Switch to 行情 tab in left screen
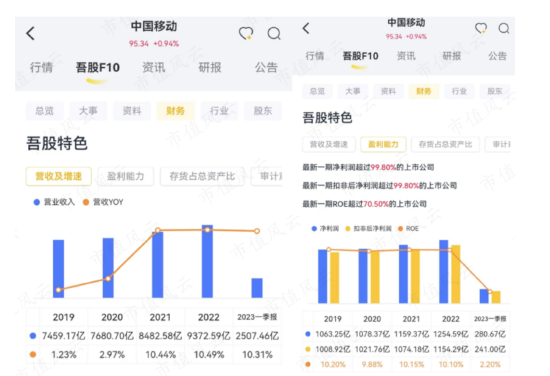550x376 pixels. [41, 67]
